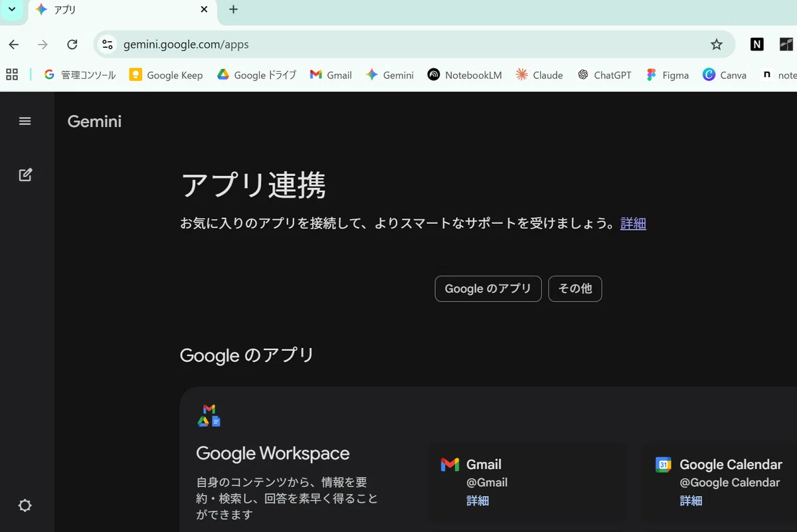Open the Gemini main menu hamburger icon
This screenshot has height=532, width=797.
(x=25, y=121)
